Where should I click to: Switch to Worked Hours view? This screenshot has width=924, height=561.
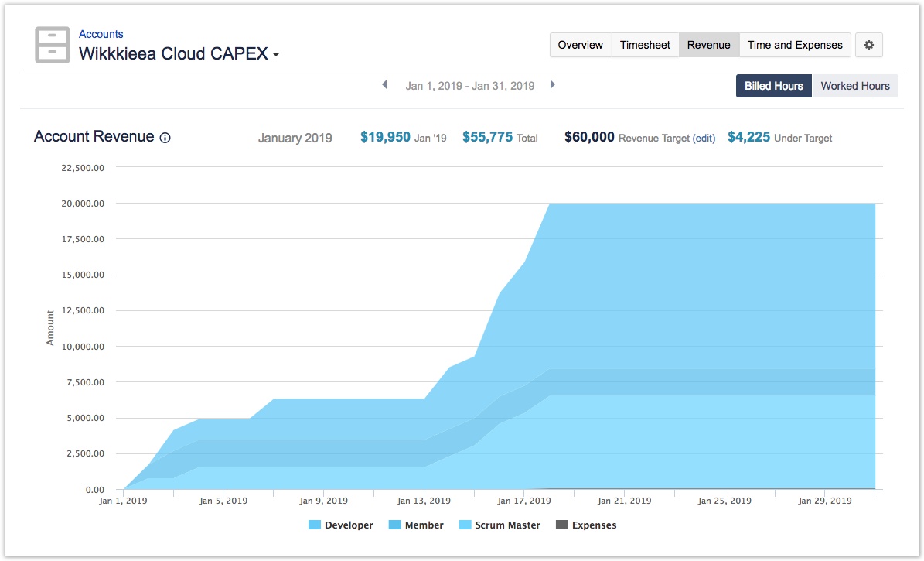click(x=854, y=86)
